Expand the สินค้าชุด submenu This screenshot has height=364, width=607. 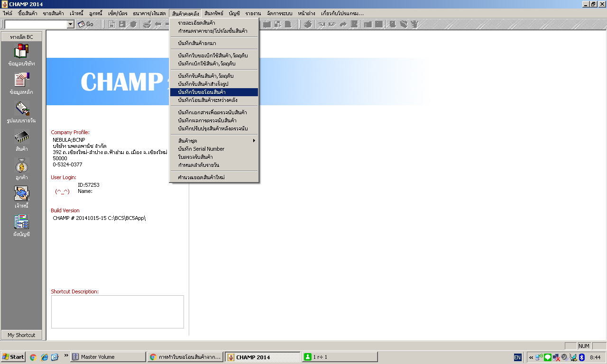pos(214,141)
